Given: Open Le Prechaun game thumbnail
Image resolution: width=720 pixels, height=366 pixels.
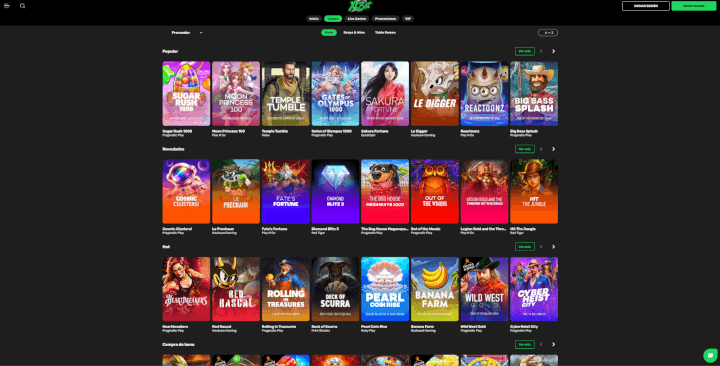Looking at the screenshot, I should click(x=236, y=191).
